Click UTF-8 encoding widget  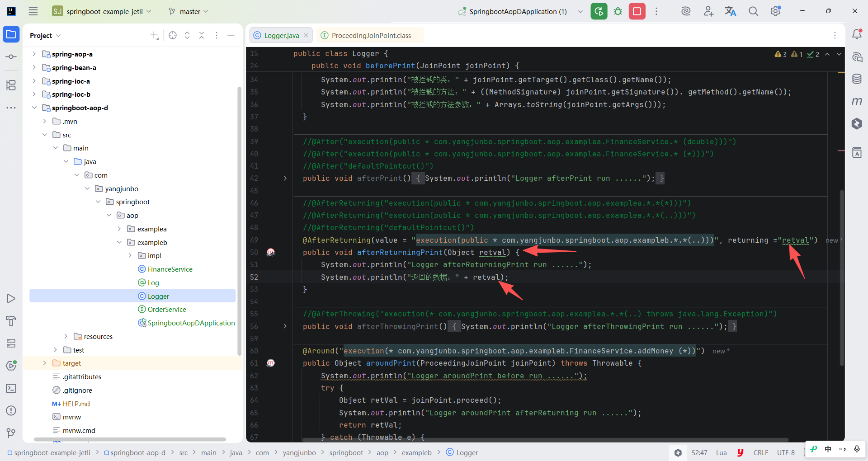[x=786, y=452]
